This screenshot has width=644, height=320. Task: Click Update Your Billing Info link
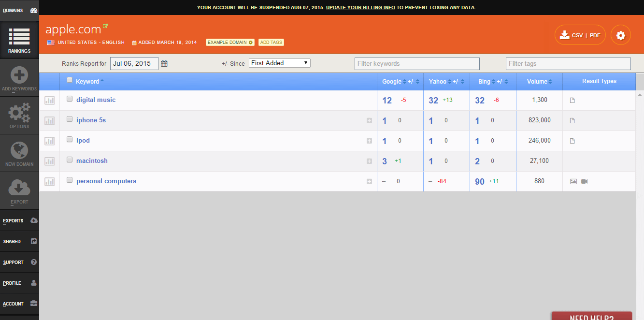pyautogui.click(x=360, y=8)
